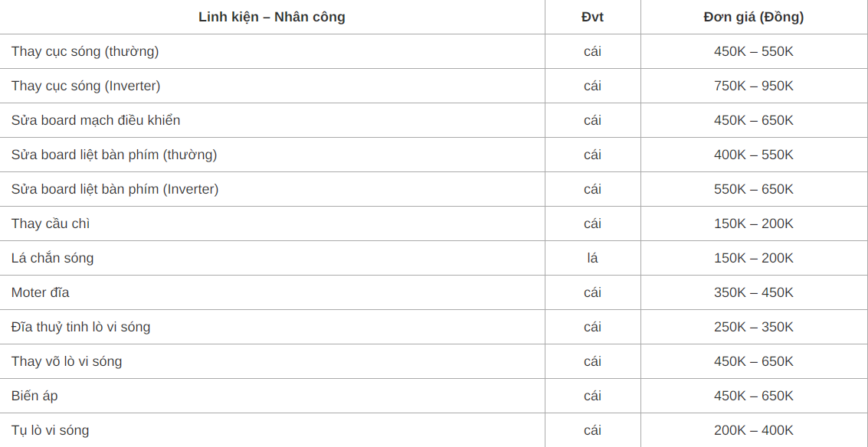Screen dimensions: 868x447
Task: Click the 'lá' unit cell
Action: click(x=592, y=258)
